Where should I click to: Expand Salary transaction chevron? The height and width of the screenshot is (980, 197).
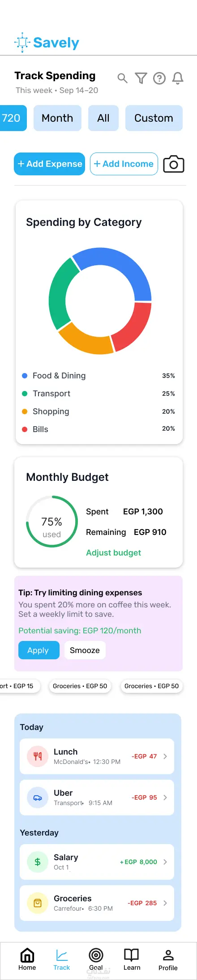point(165,862)
